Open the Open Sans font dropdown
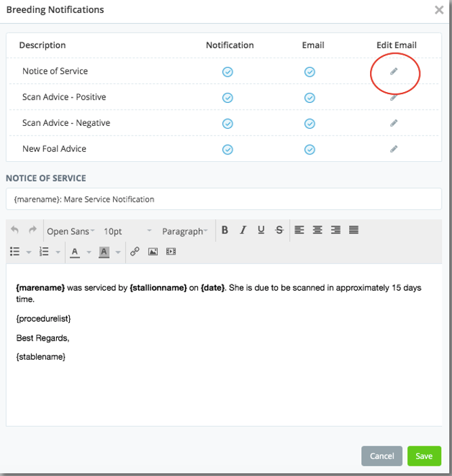This screenshot has height=476, width=452. (x=70, y=231)
